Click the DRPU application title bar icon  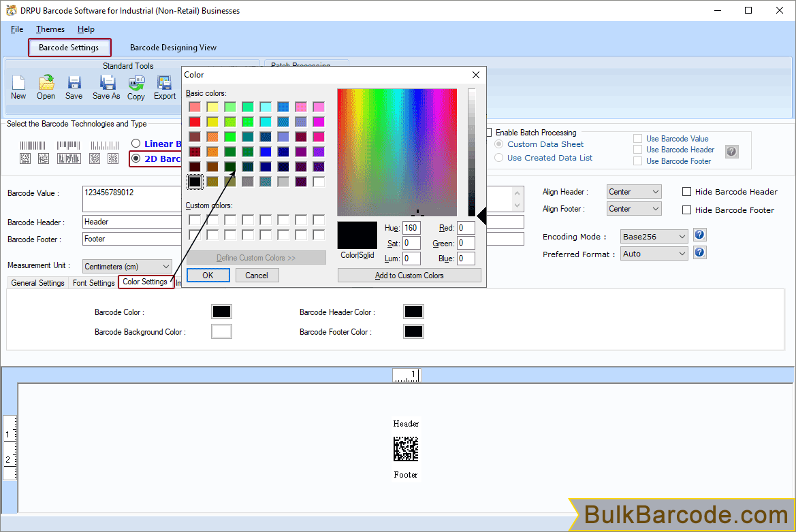pyautogui.click(x=11, y=10)
